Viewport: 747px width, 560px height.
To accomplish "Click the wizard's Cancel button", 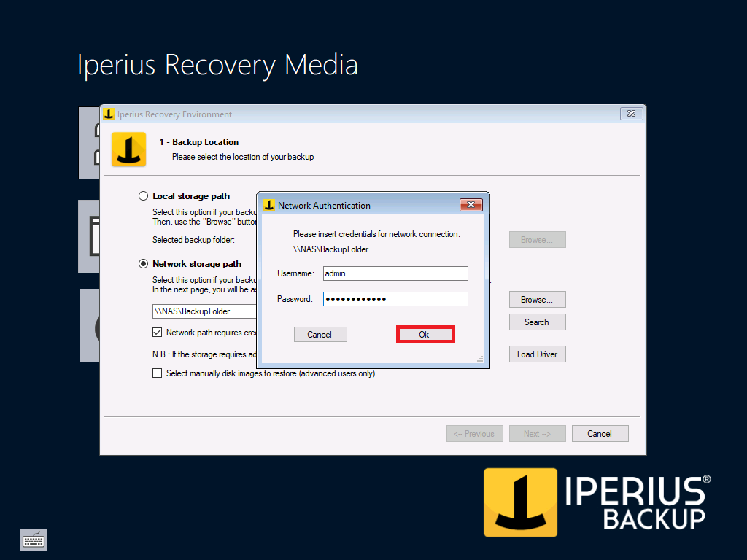I will click(x=600, y=433).
